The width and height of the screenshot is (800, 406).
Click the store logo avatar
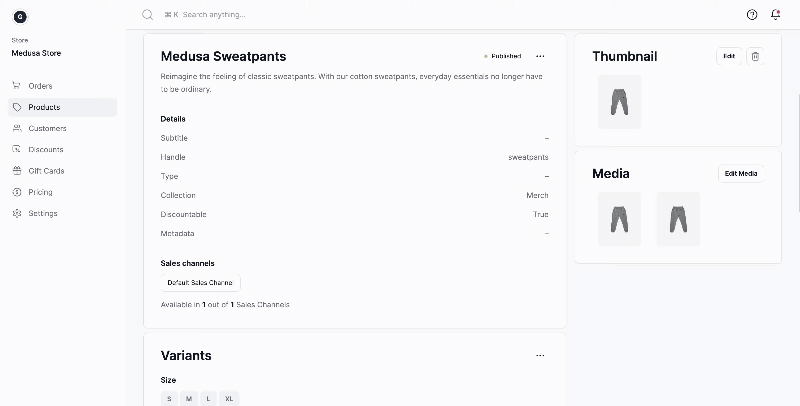pyautogui.click(x=21, y=17)
